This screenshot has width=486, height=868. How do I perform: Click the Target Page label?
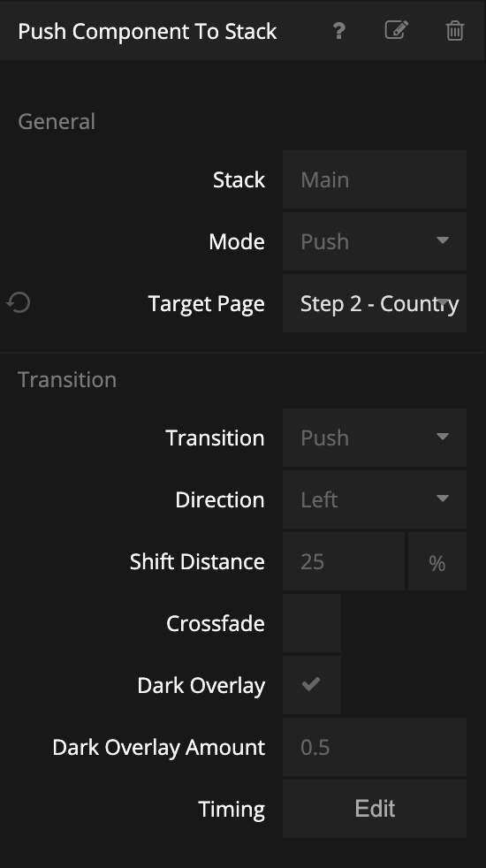click(207, 304)
